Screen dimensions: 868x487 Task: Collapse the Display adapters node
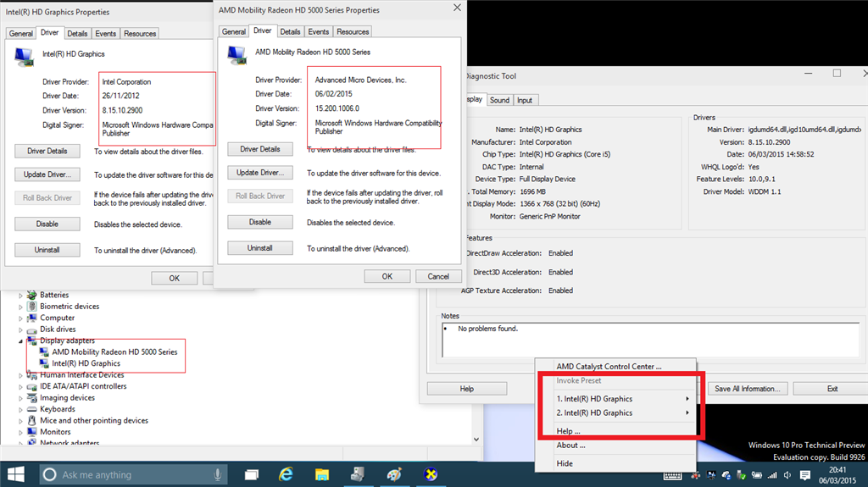point(20,340)
